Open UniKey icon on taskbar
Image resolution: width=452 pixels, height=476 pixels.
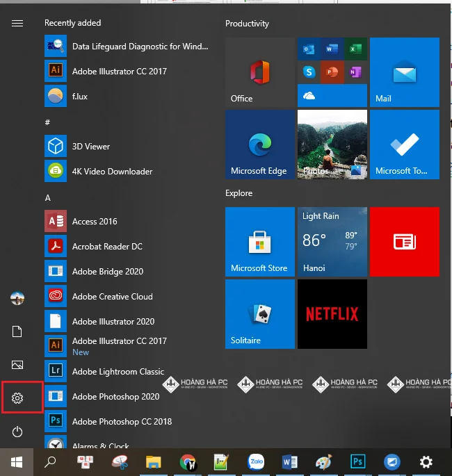click(85, 462)
